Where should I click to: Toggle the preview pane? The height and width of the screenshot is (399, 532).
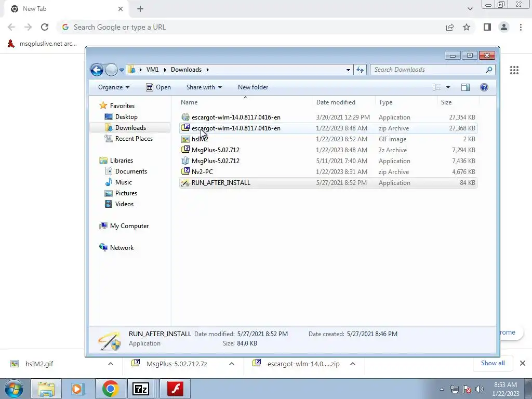(465, 87)
